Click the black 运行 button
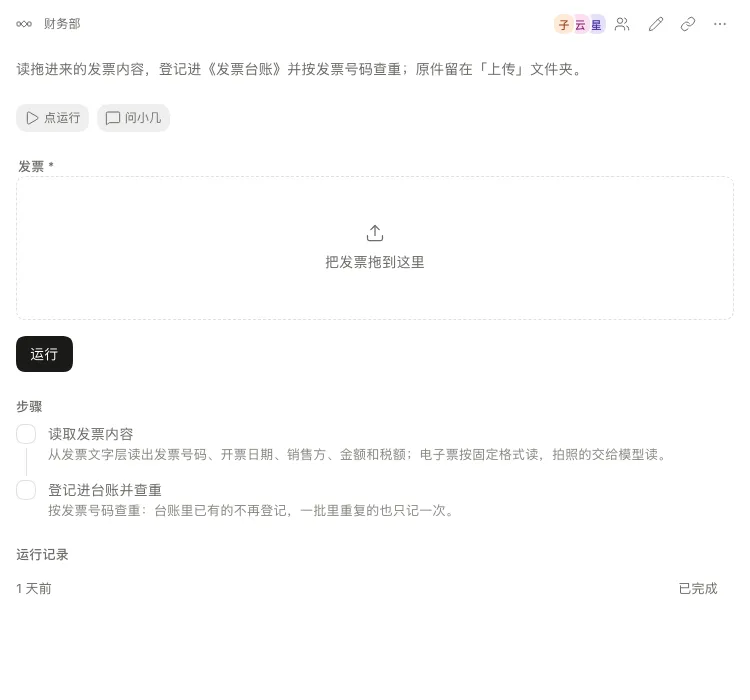 44,354
